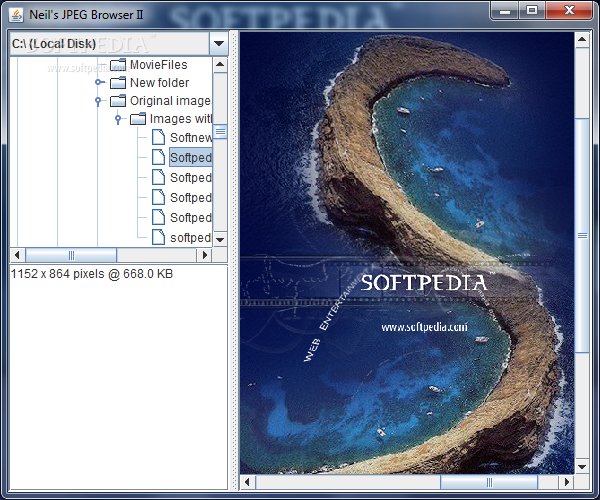
Task: Open the C:\ (Local Disk) drive dropdown
Action: pos(218,44)
